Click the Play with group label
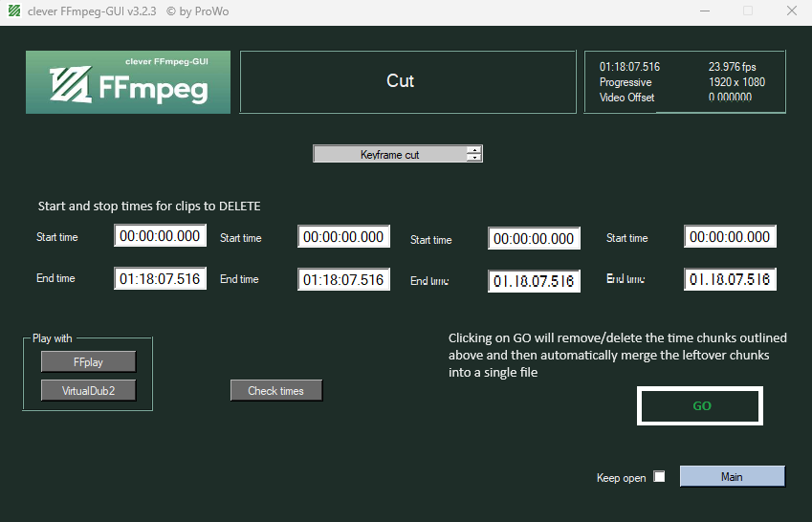The width and height of the screenshot is (812, 522). point(53,338)
